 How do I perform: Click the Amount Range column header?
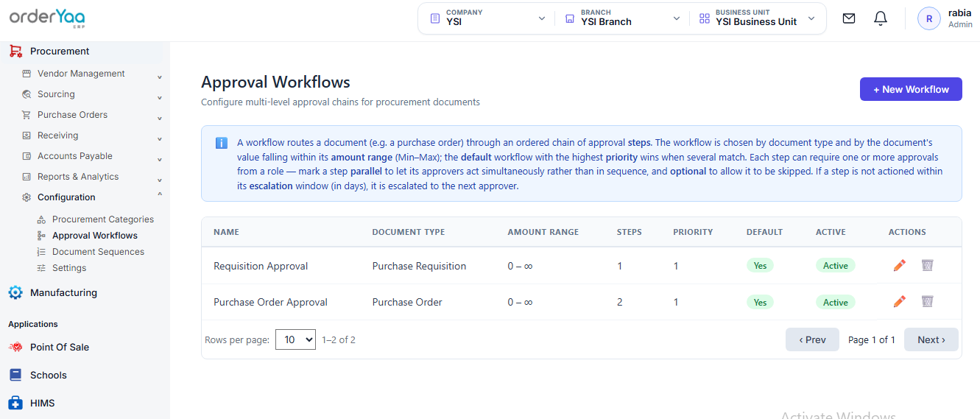[543, 232]
